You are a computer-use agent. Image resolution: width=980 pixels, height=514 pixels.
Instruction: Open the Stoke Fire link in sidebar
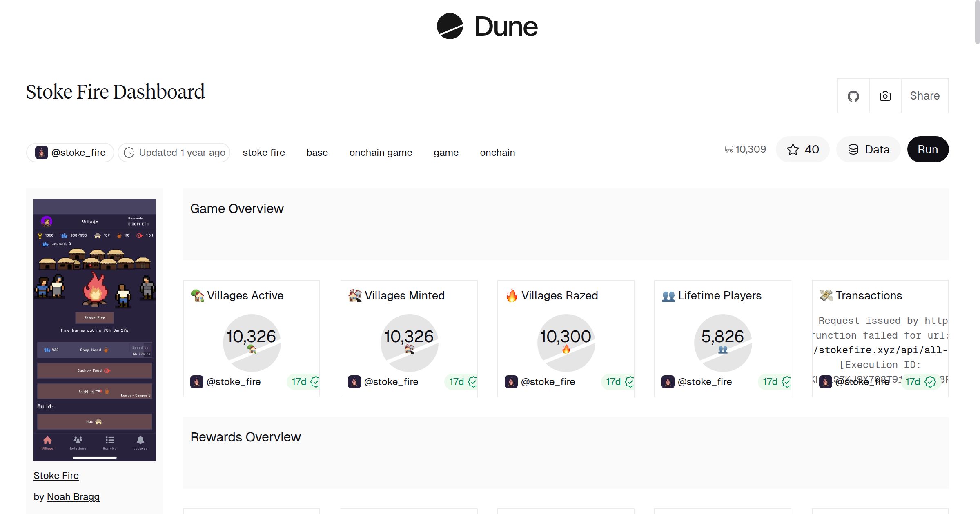(56, 476)
